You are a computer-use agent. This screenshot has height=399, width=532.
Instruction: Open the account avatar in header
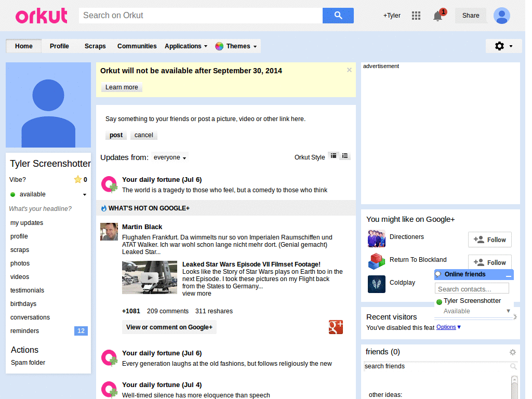tap(501, 16)
